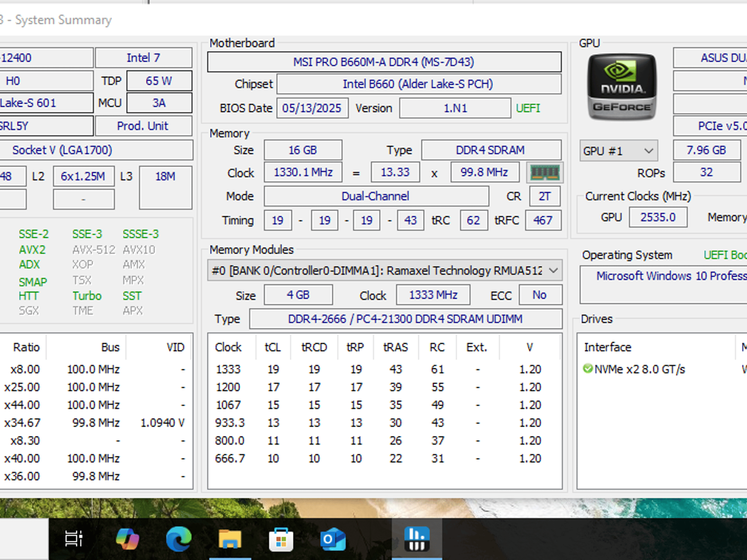Launch Copilot from the taskbar

point(127,538)
